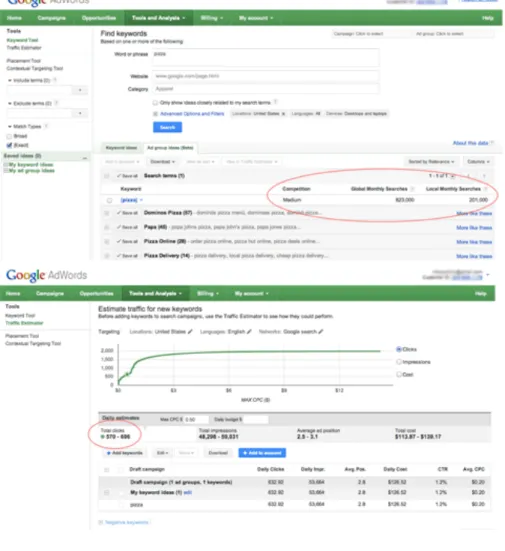Screen dimensions: 505x551
Task: Click edit link beside My keyword ideas row
Action: point(188,493)
